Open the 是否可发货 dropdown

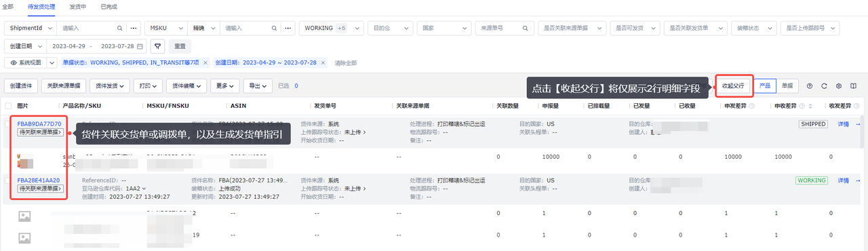click(635, 28)
